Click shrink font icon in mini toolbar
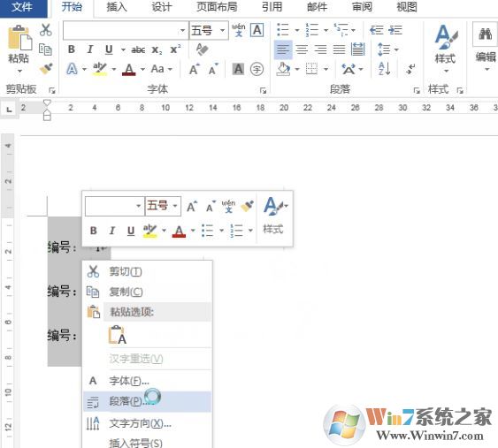The height and width of the screenshot is (448, 498). [211, 206]
